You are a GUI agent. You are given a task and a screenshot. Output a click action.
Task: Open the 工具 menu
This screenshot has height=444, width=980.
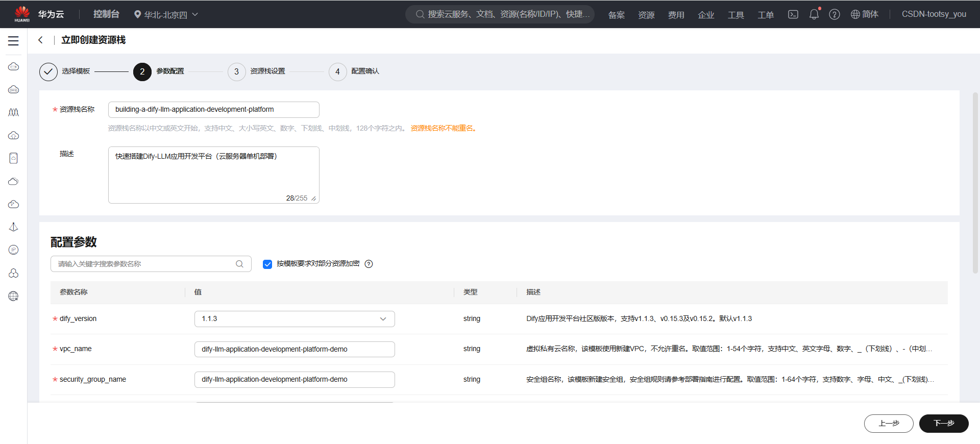coord(736,15)
